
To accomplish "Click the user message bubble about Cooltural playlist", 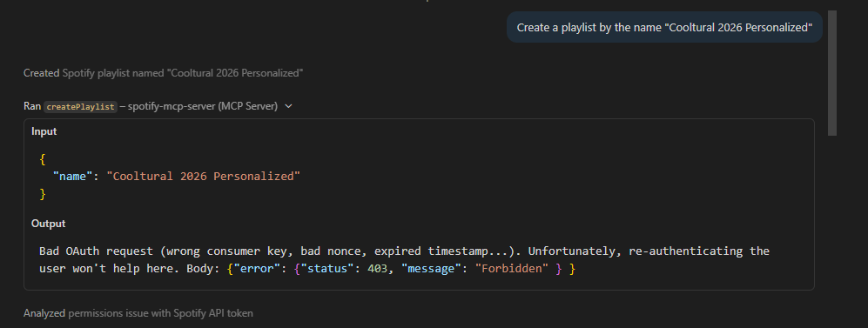I will (x=664, y=27).
